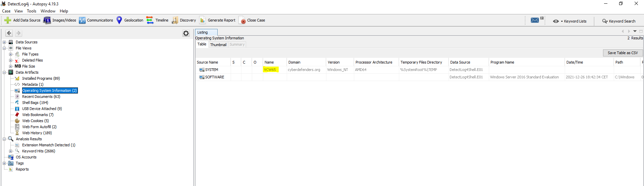Select the Web History (189) tree item
This screenshot has width=644, height=186.
coord(37,133)
